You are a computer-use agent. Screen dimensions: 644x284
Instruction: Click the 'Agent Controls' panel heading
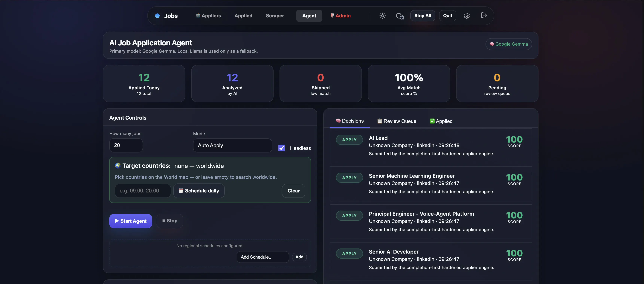[x=128, y=118]
